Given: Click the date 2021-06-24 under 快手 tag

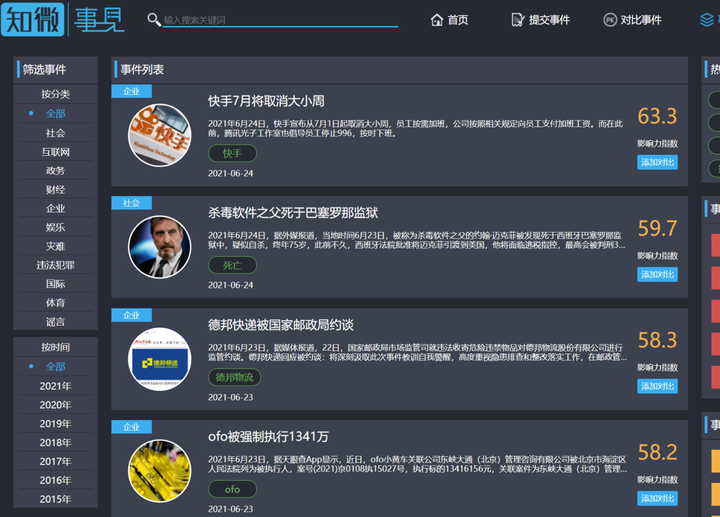Looking at the screenshot, I should [231, 174].
